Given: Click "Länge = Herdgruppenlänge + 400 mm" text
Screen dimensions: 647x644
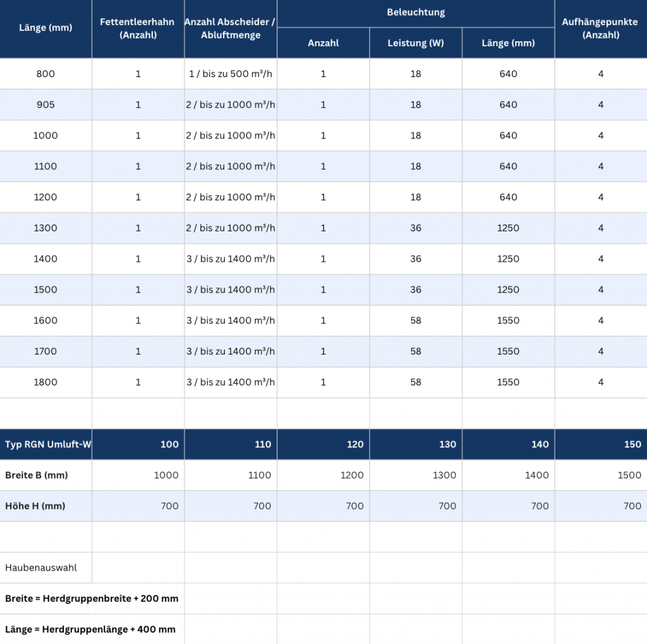Looking at the screenshot, I should click(x=90, y=629).
